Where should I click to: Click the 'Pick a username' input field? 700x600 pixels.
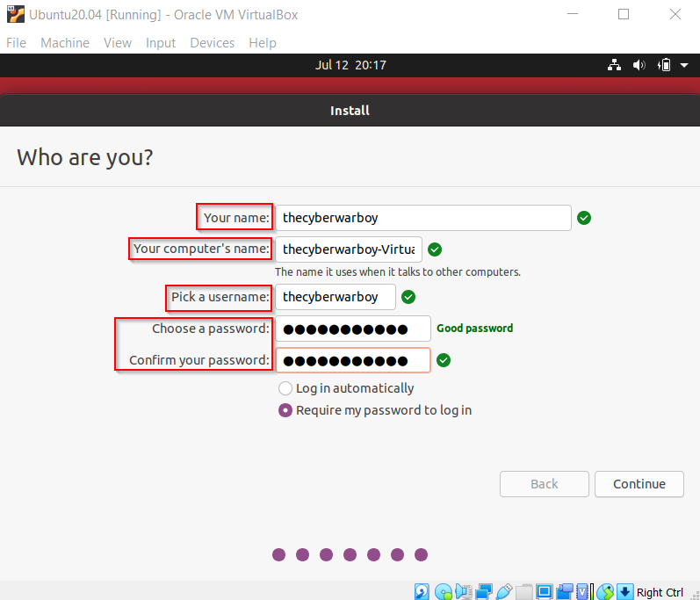pos(335,297)
